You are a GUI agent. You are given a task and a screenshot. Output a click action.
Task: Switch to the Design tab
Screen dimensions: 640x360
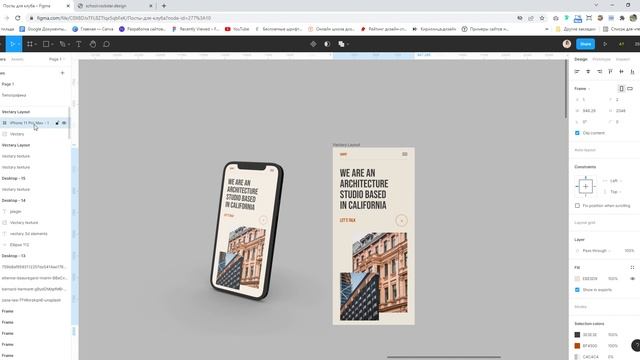(x=580, y=59)
